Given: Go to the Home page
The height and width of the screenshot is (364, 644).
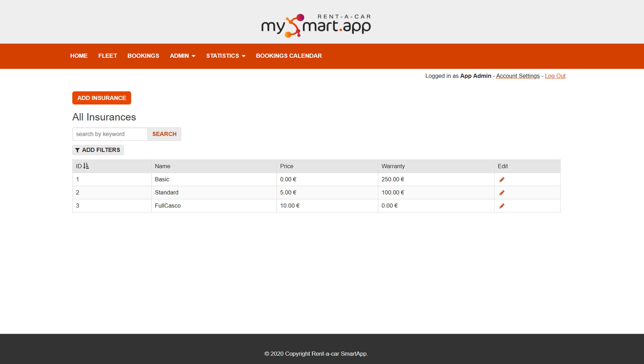Looking at the screenshot, I should point(79,56).
